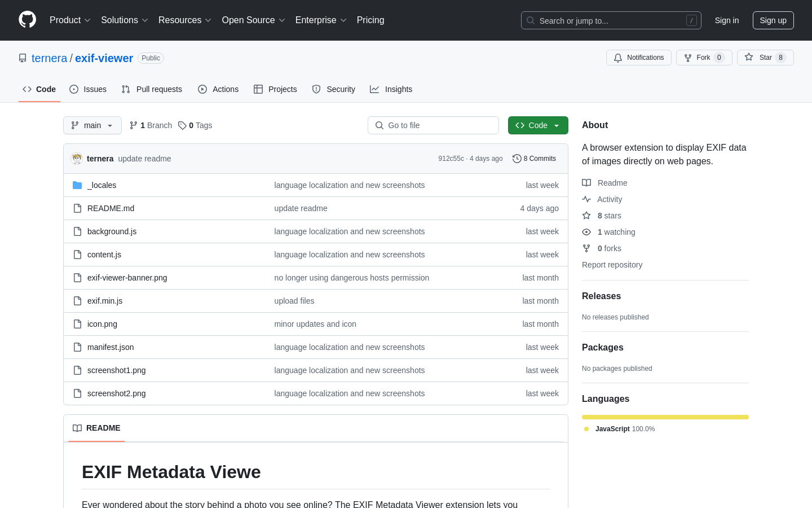Screen dimensions: 812x508
Task: Open the background.js file
Action: pos(112,231)
